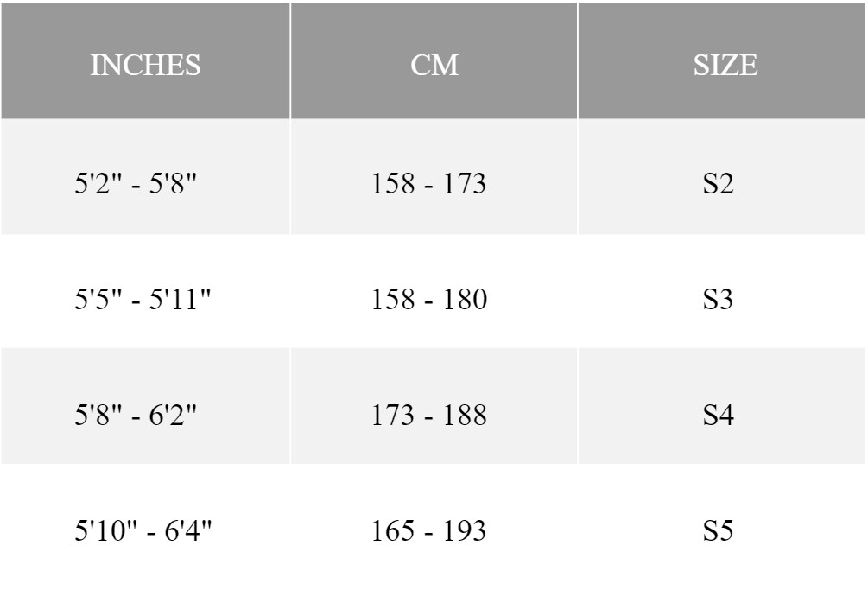Select the 5'2" - 5'8" height cell
This screenshot has width=868, height=609.
point(145,176)
